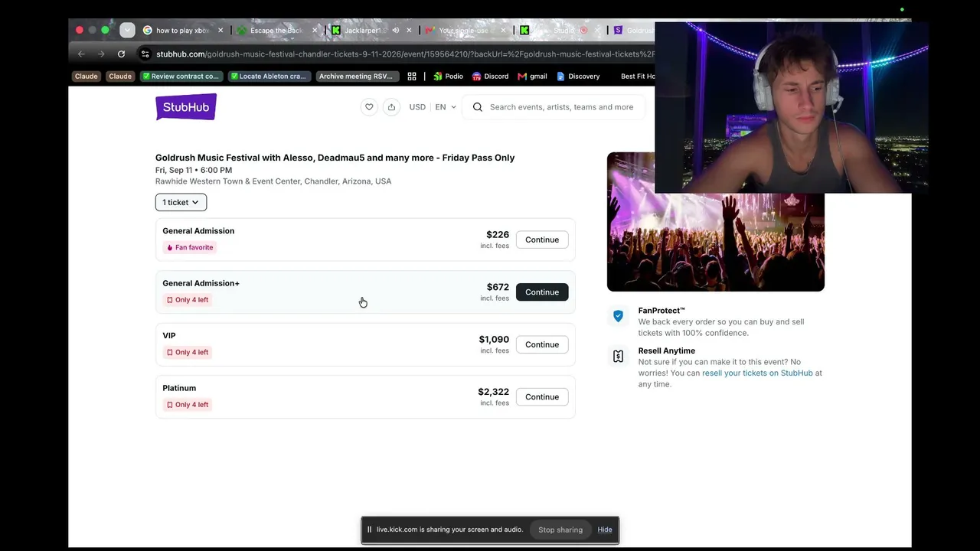Open the '1 ticket' quantity dropdown
980x551 pixels.
[x=181, y=202]
